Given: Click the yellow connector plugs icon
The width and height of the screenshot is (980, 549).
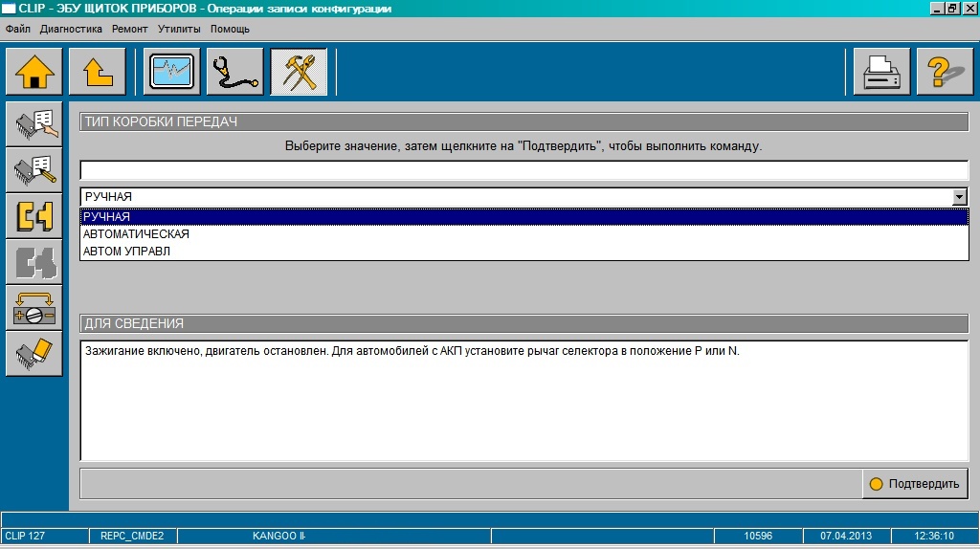Looking at the screenshot, I should pyautogui.click(x=34, y=216).
